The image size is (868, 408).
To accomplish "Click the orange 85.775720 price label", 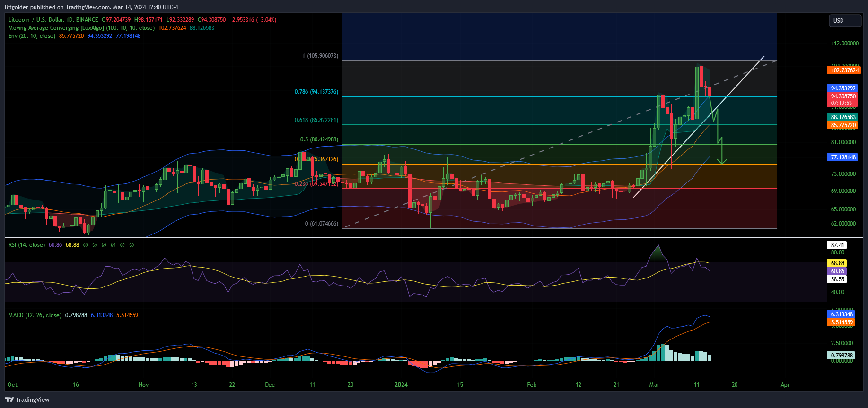I will [x=843, y=125].
